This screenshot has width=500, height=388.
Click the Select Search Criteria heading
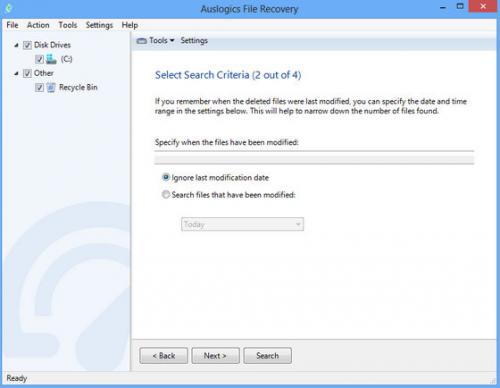tap(228, 75)
